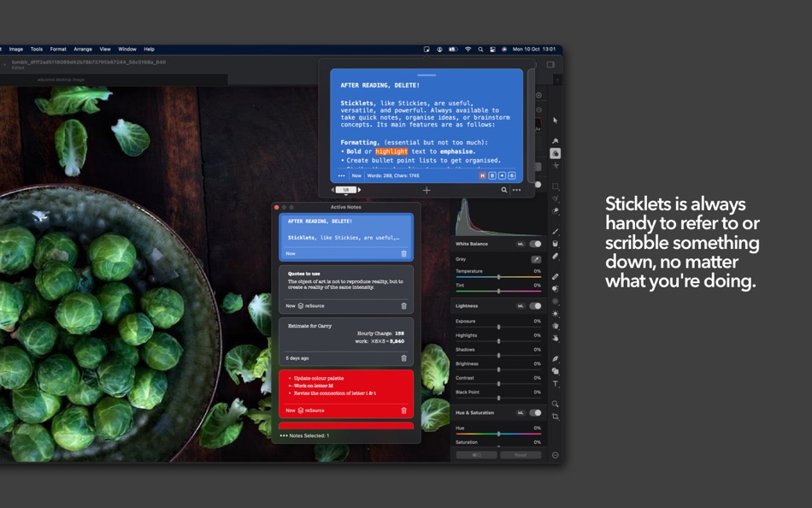Image resolution: width=812 pixels, height=508 pixels.
Task: Open the Format menu
Action: (x=58, y=50)
